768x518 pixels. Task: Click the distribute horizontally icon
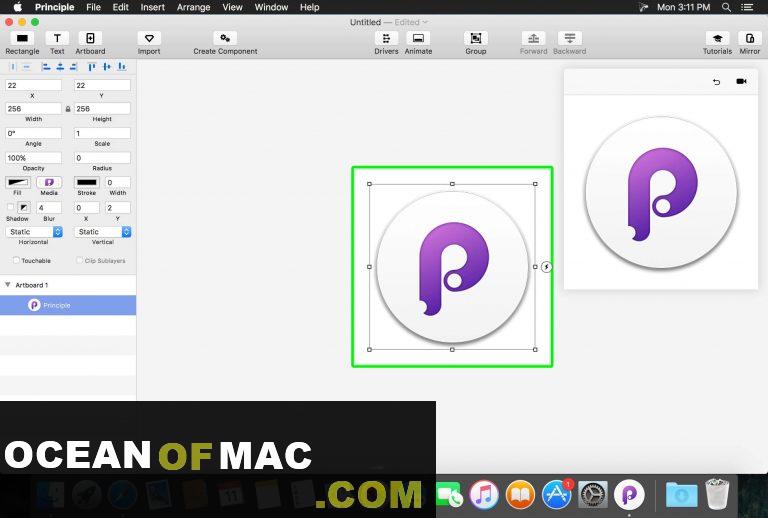click(13, 67)
